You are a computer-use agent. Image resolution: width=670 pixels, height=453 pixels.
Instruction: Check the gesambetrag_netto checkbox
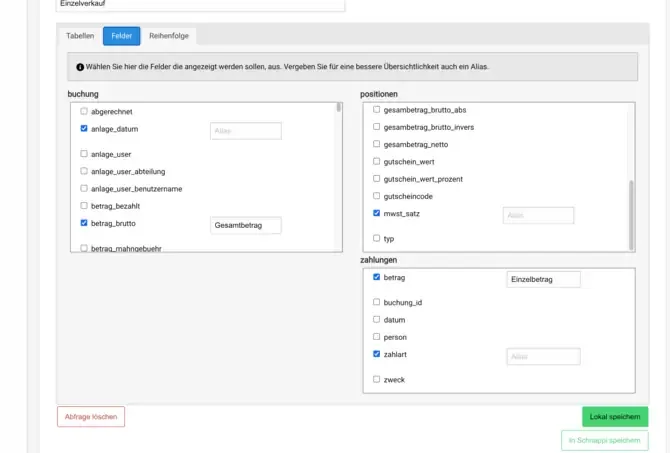coord(376,144)
